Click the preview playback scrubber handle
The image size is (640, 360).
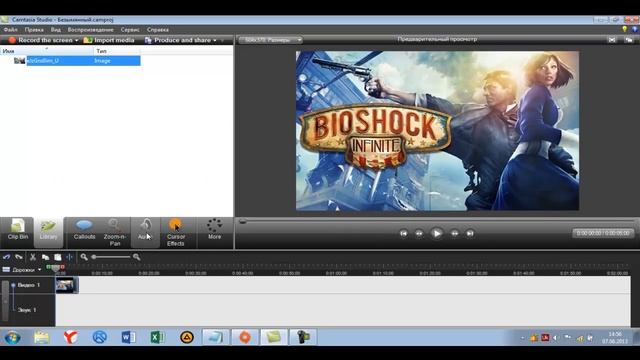coord(242,222)
